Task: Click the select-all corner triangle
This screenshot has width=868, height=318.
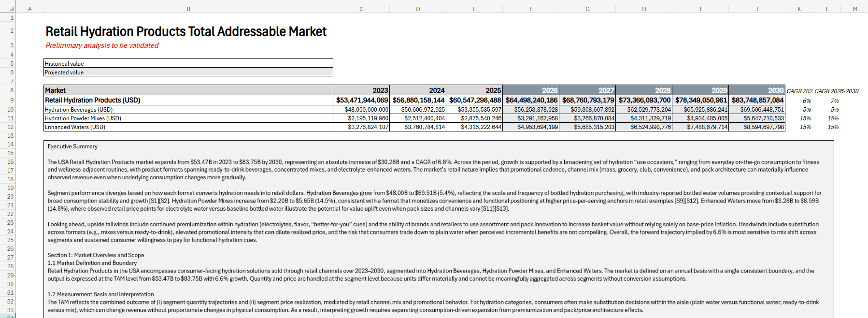Action: click(x=12, y=9)
